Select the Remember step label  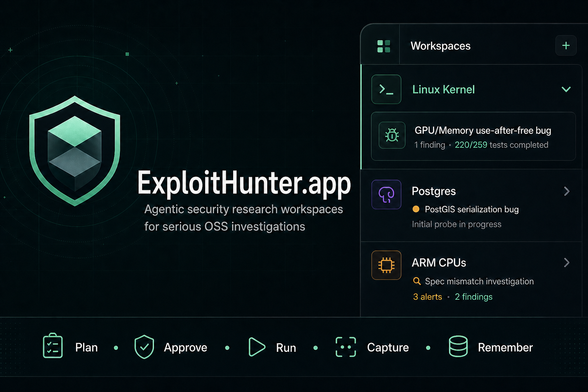pos(505,348)
